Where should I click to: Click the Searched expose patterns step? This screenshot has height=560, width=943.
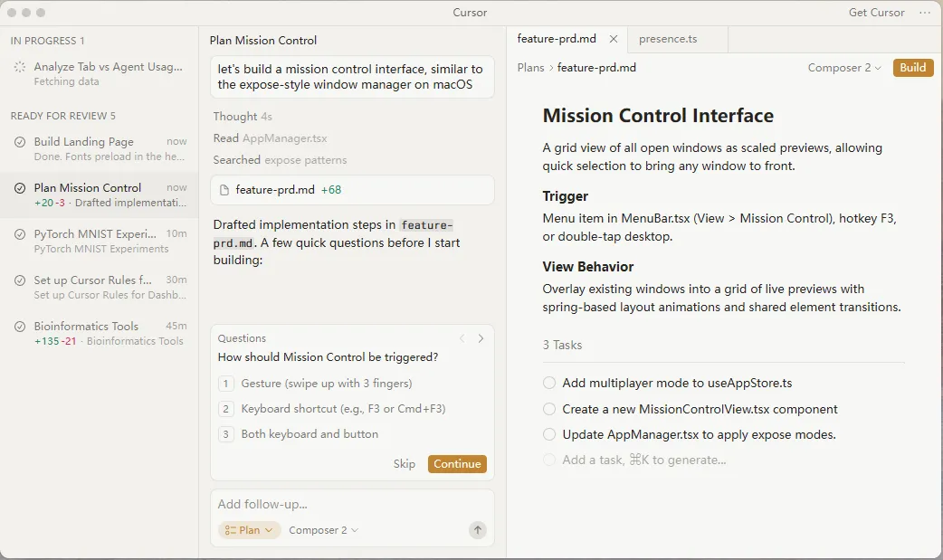pos(280,160)
